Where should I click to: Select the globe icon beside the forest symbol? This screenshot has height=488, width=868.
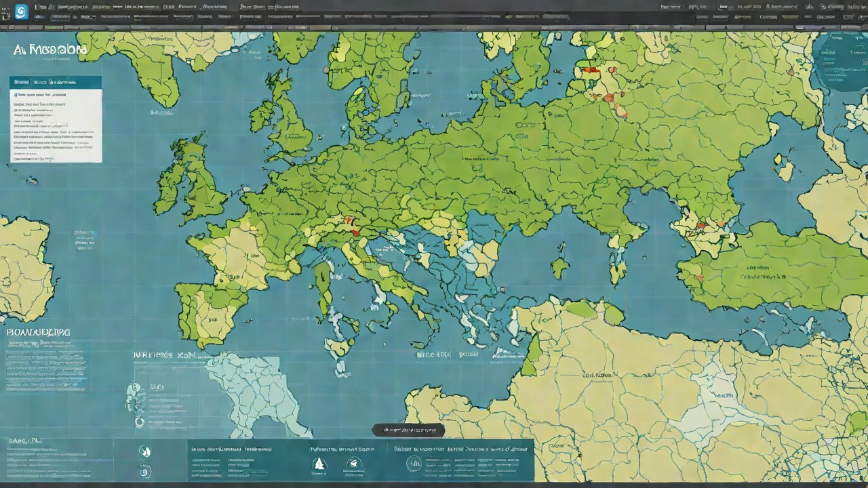[355, 462]
